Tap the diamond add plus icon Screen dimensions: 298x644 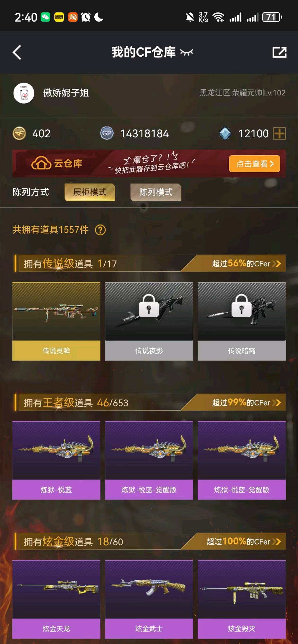pyautogui.click(x=280, y=133)
